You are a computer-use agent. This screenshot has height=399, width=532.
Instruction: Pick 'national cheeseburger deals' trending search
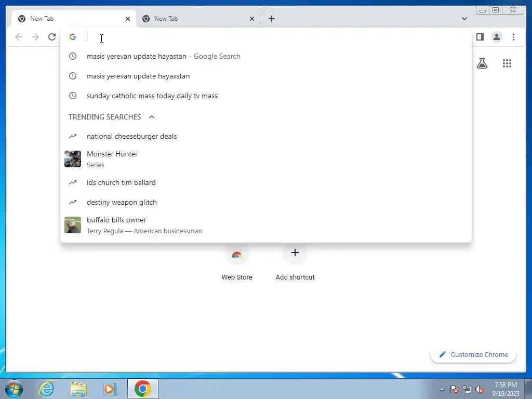click(x=265, y=137)
